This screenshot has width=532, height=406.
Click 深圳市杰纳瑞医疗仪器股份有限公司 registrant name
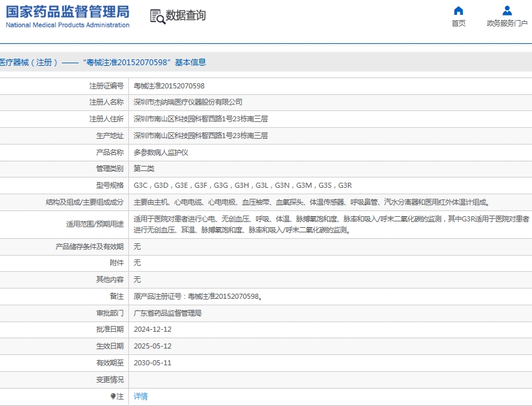[x=188, y=102]
